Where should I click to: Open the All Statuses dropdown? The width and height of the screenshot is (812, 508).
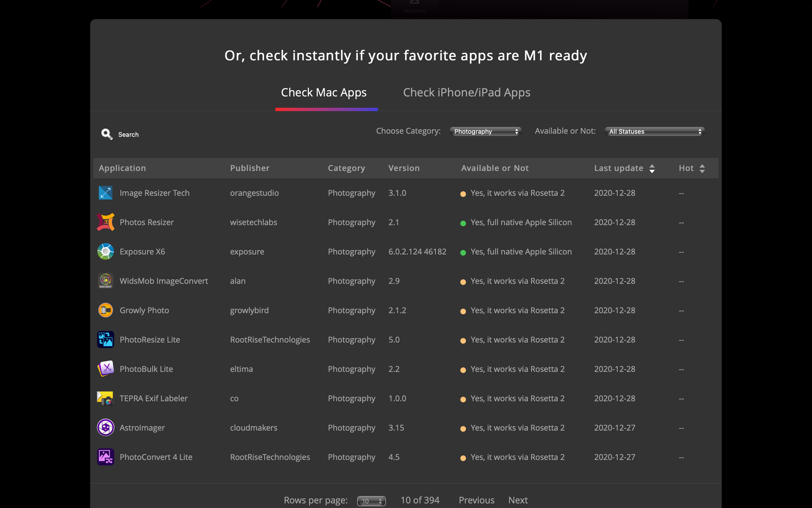click(654, 131)
